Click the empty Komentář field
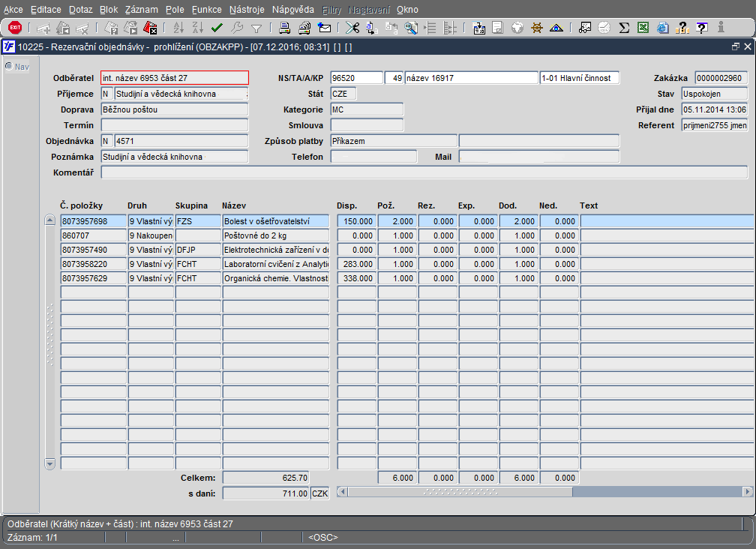Viewport: 756px width, 549px height. tap(424, 172)
